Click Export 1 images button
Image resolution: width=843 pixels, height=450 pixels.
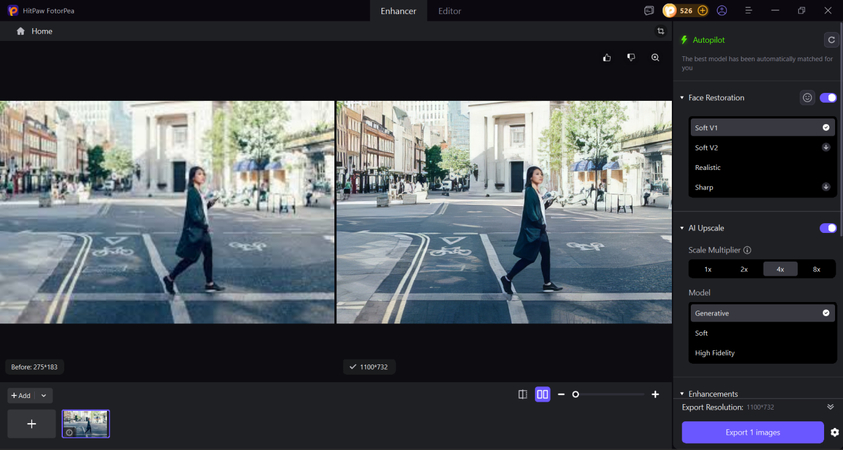753,432
